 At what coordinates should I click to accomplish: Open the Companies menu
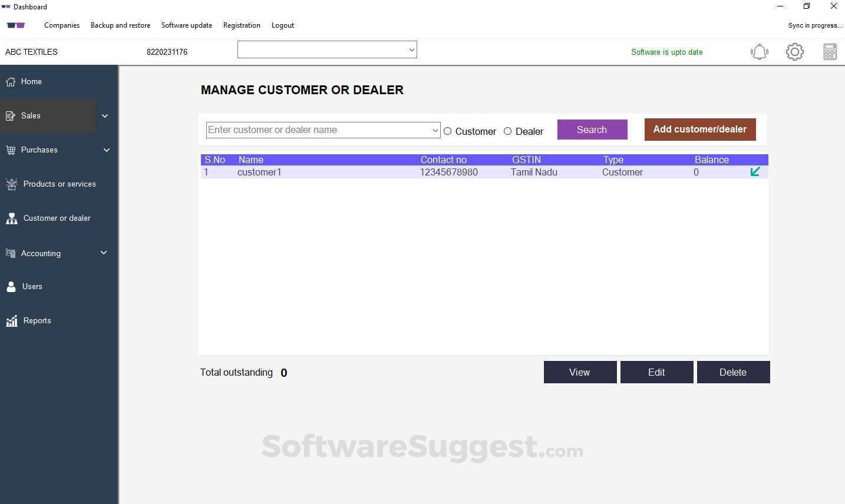coord(61,25)
